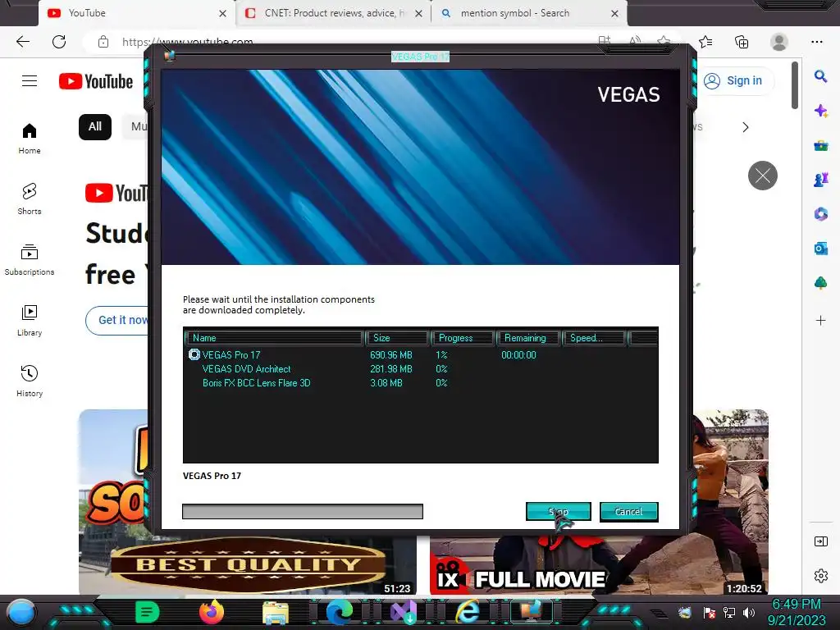The image size is (840, 630).
Task: Click the Speed column header
Action: [594, 338]
